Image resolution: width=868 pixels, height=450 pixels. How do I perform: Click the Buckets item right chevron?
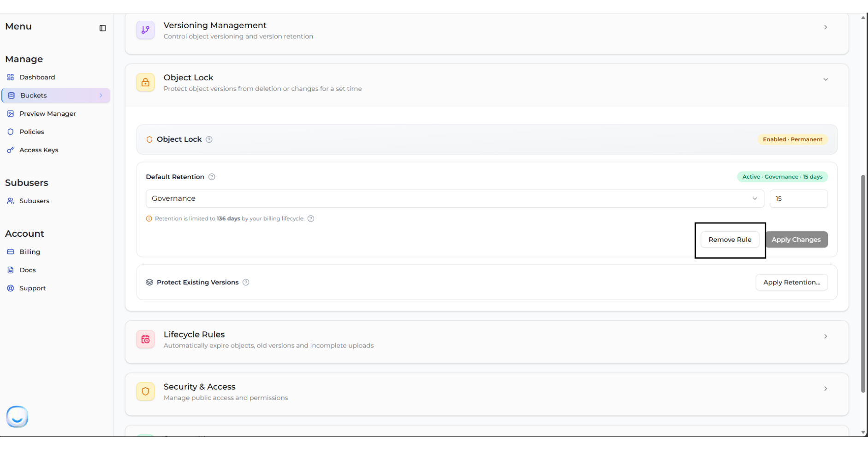pyautogui.click(x=101, y=96)
